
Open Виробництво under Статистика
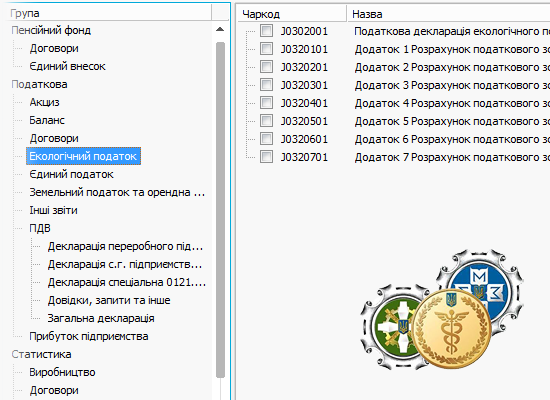(x=62, y=372)
